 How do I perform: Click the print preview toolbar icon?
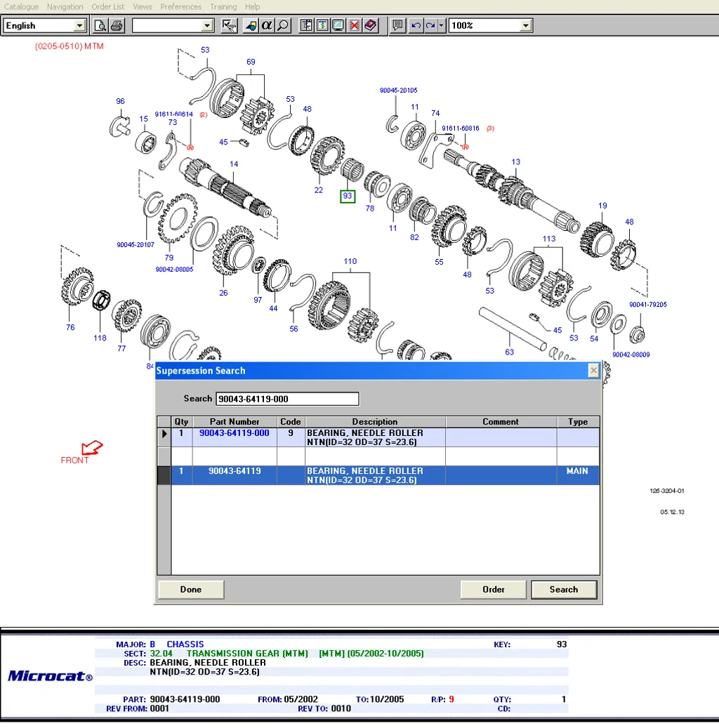[x=100, y=25]
